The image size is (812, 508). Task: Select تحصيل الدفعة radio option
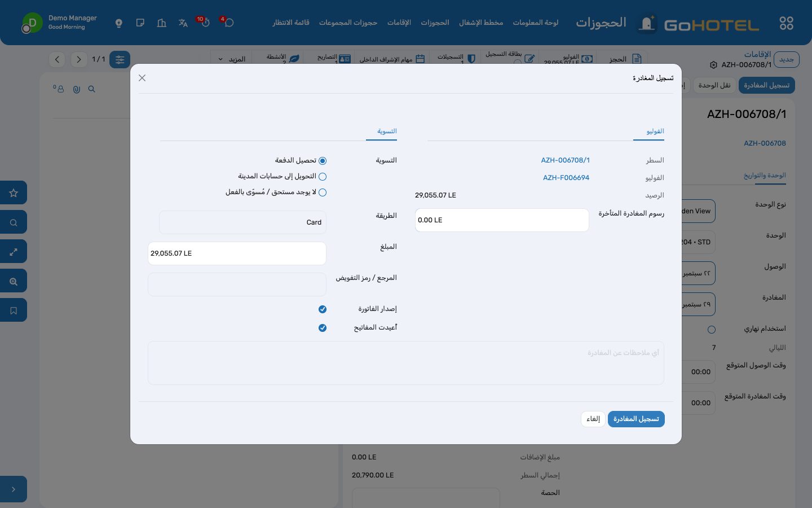323,161
